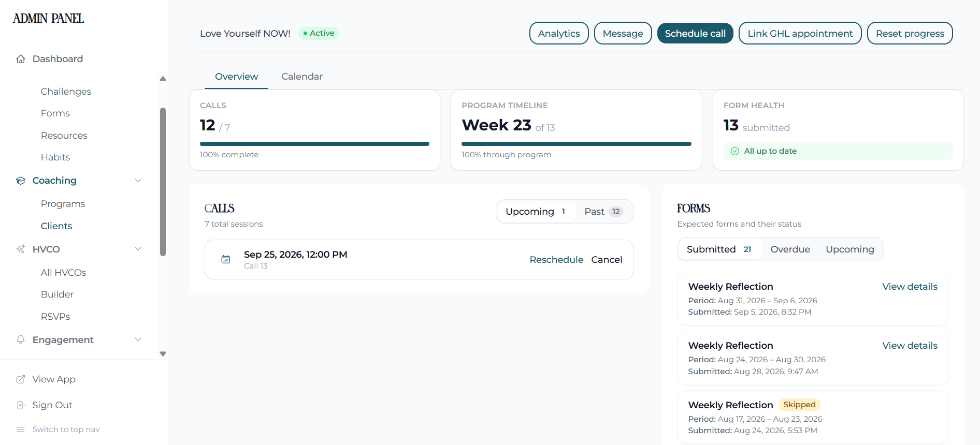Open the HVCO Builder page
Image resolution: width=980 pixels, height=445 pixels.
(57, 294)
